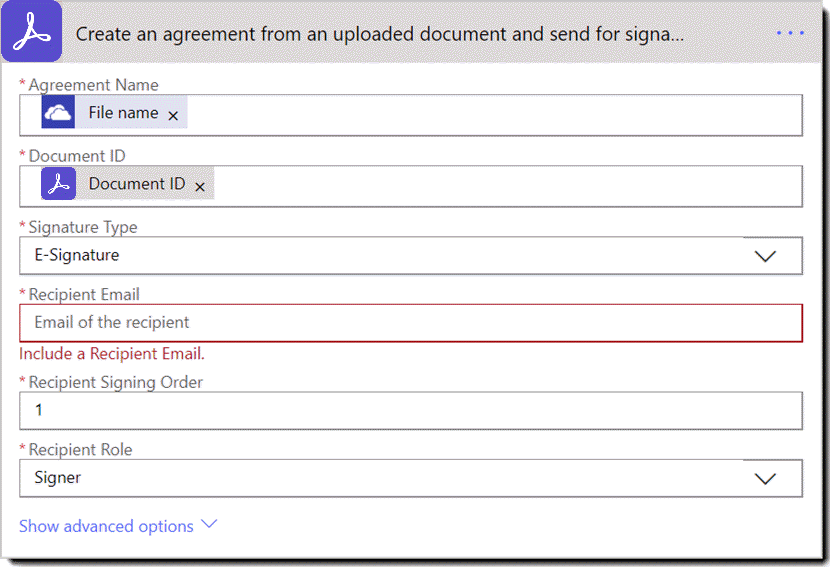Click the Show advanced options link text
The image size is (830, 567).
coord(106,526)
